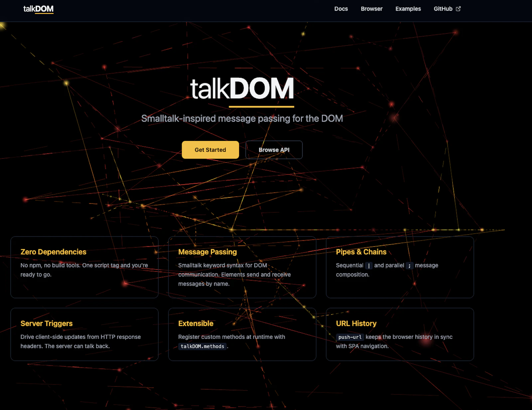Click the Zero Dependencies card heading

coord(53,252)
